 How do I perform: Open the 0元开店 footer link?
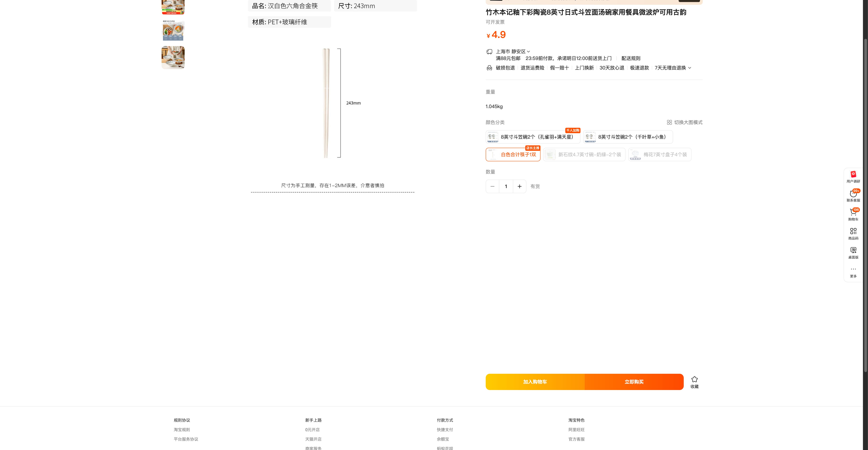(x=312, y=430)
